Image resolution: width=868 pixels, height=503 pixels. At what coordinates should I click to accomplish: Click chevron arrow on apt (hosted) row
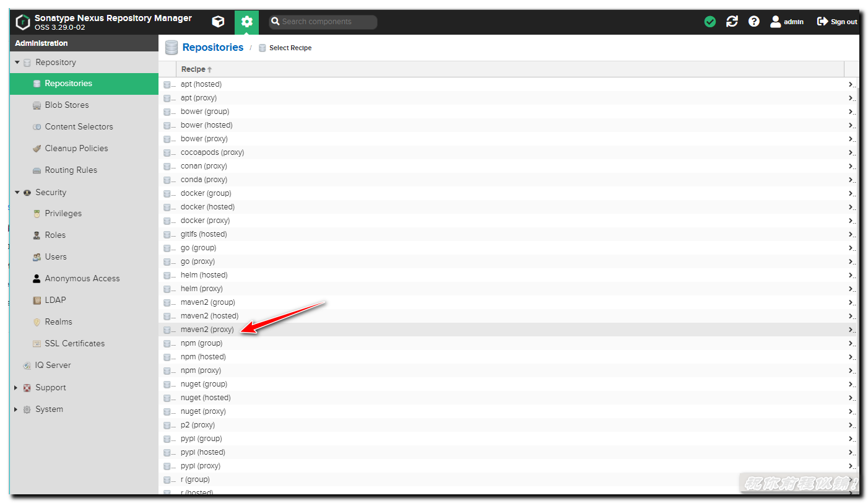point(851,84)
